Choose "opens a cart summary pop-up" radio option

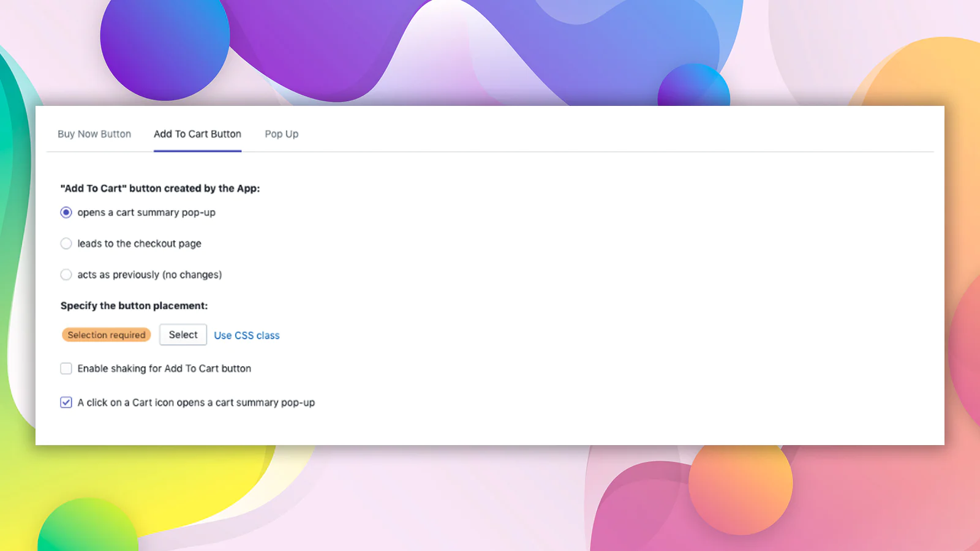pos(66,212)
